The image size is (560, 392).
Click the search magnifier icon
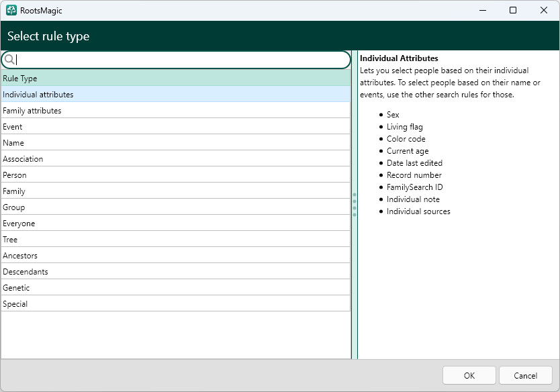[9, 60]
